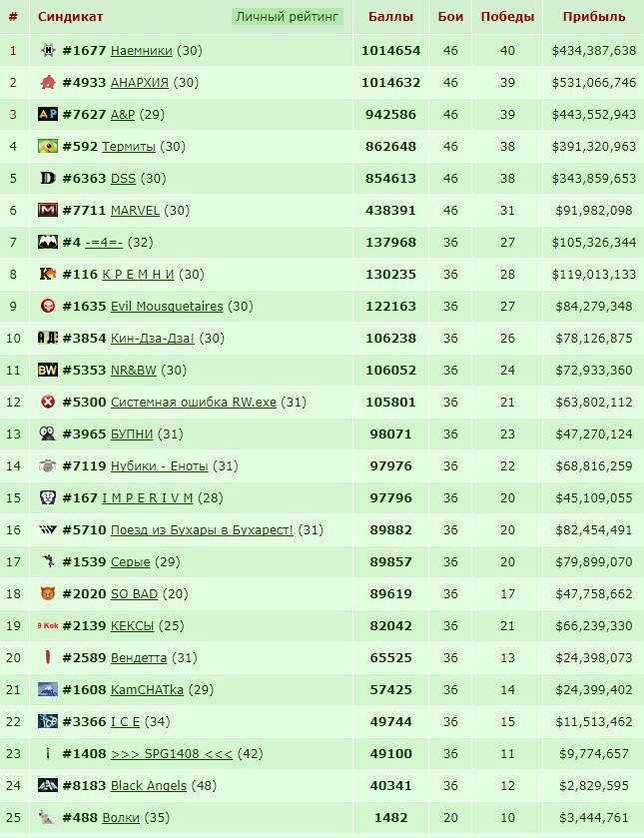Click the Системная ошибка red X icon
Viewport: 644px width, 838px height.
coord(48,402)
